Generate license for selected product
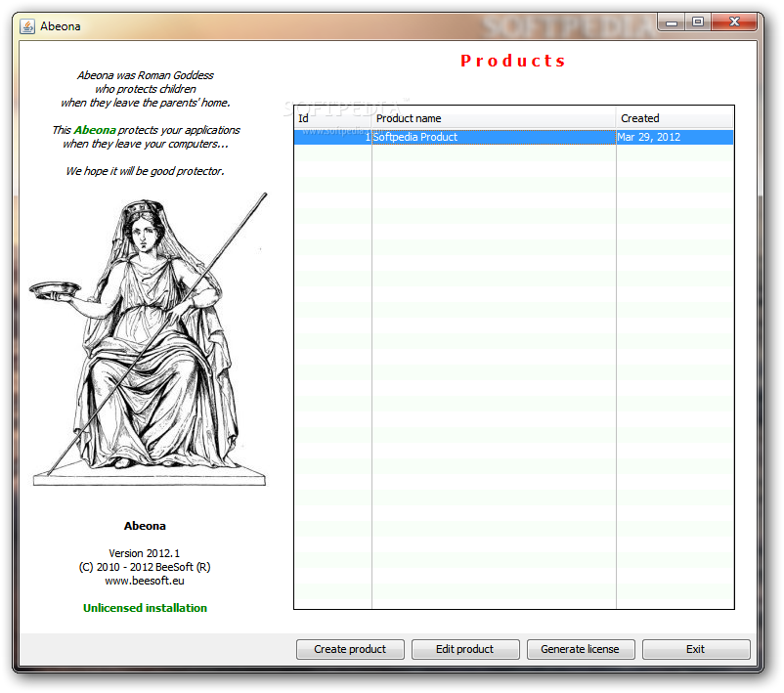 point(581,649)
